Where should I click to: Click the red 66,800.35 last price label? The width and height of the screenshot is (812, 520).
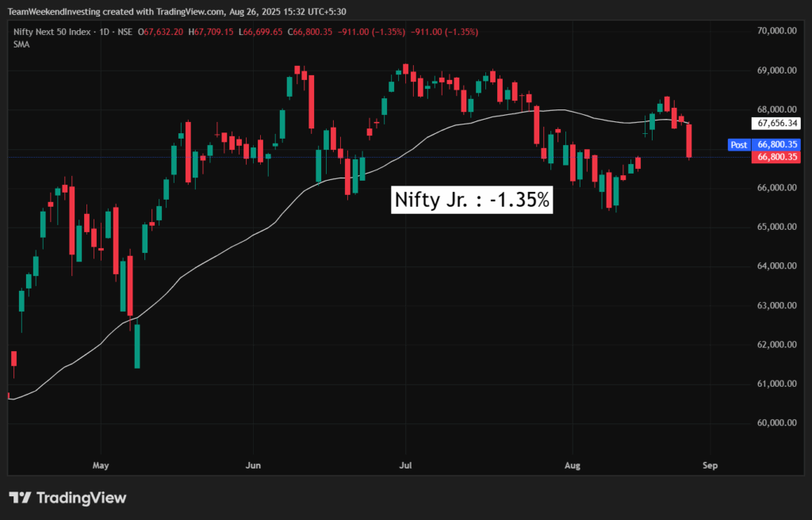point(776,157)
